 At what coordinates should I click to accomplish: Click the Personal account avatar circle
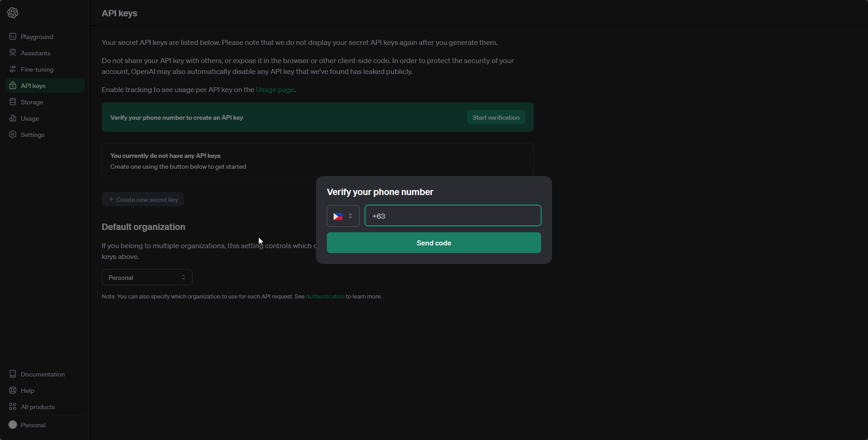click(13, 425)
